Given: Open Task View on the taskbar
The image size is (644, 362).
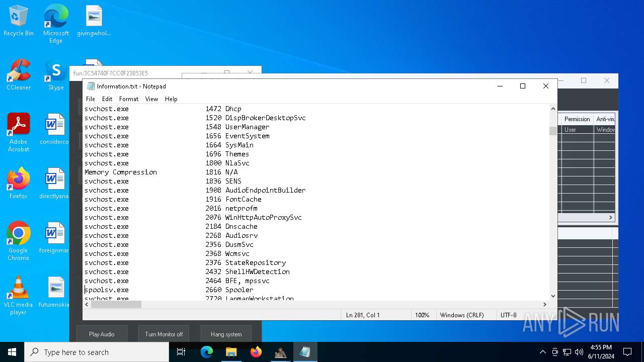Looking at the screenshot, I should 181,352.
